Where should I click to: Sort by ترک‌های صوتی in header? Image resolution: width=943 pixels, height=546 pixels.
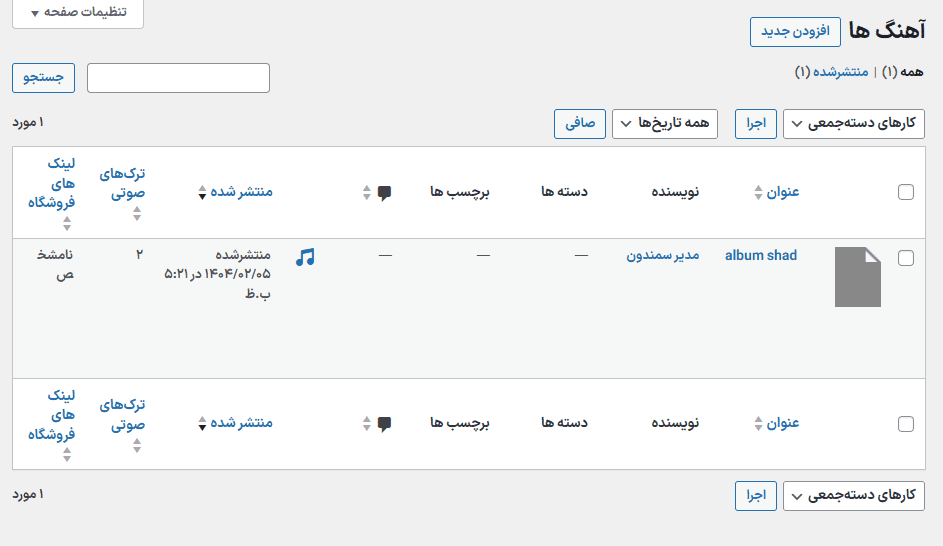click(x=123, y=192)
